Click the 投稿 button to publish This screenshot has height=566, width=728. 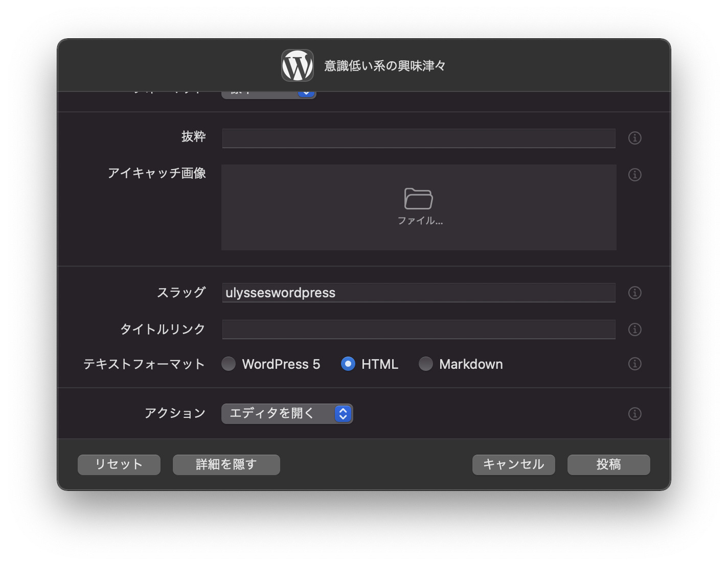click(x=609, y=465)
